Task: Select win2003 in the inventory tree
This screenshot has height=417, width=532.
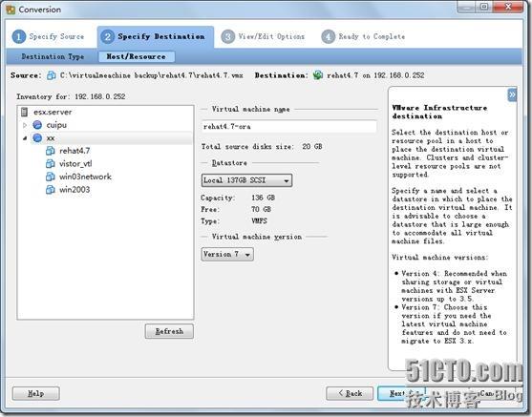Action: pyautogui.click(x=74, y=190)
